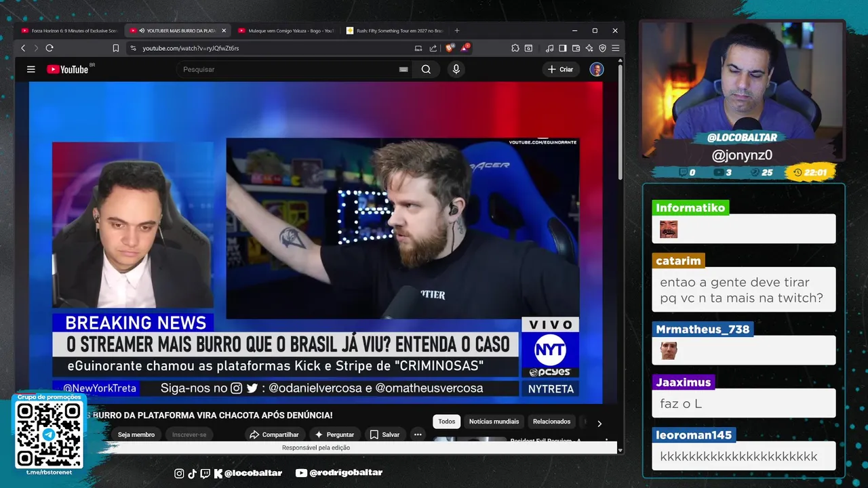Open the music note playlist icon in toolbar
This screenshot has width=868, height=488.
click(550, 48)
